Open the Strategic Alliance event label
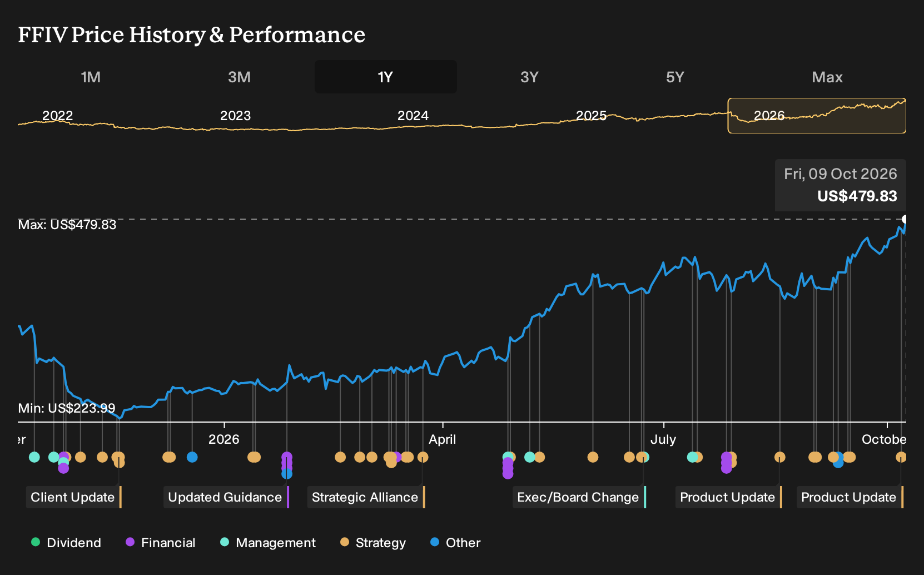This screenshot has width=924, height=575. pos(366,497)
